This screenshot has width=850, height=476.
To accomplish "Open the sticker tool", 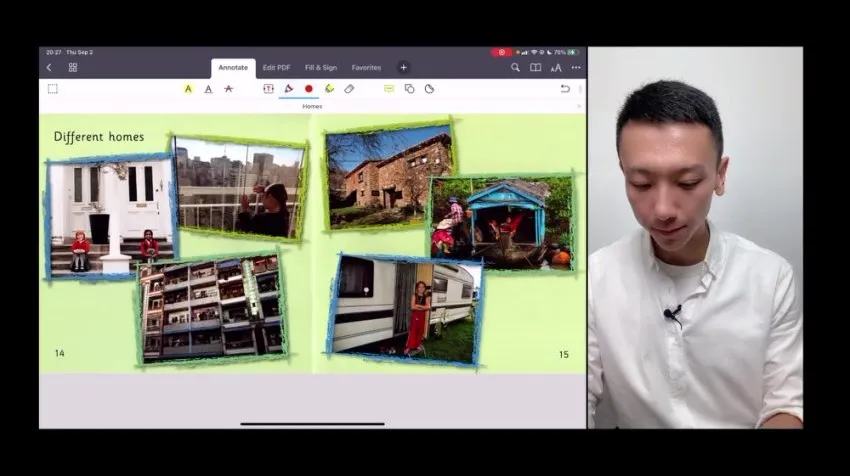I will 429,89.
